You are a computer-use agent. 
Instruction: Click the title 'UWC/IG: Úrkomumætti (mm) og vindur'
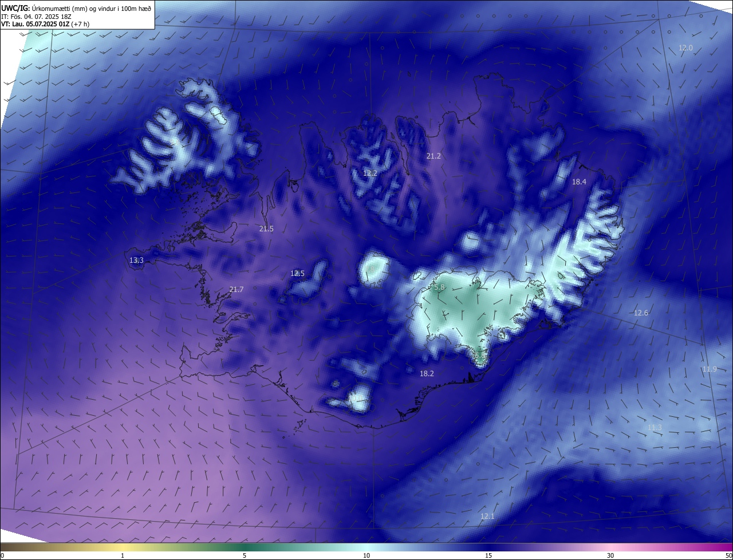tap(76, 7)
